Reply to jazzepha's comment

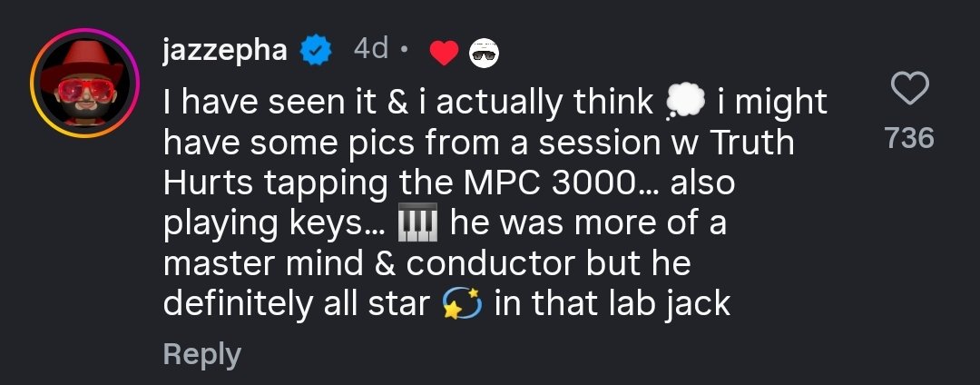pyautogui.click(x=201, y=354)
